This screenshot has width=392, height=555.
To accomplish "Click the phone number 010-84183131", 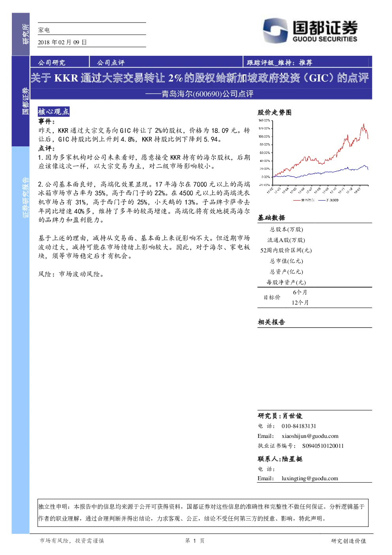I will (x=299, y=426).
